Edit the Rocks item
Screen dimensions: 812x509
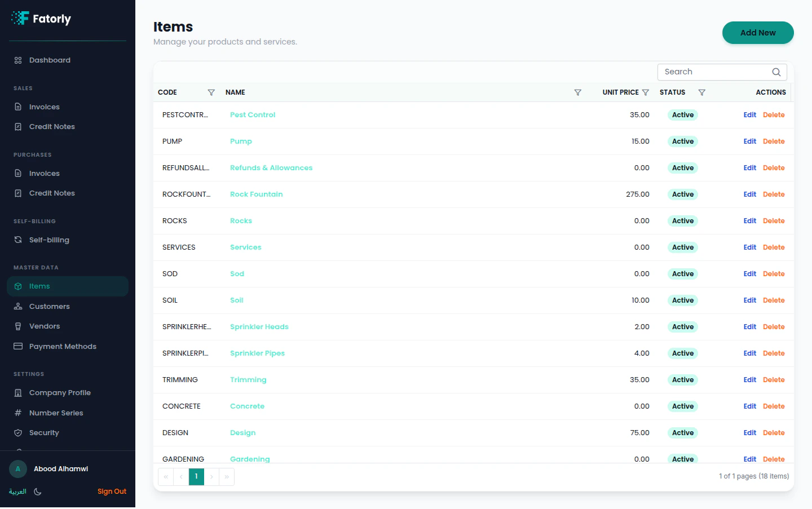[749, 221]
